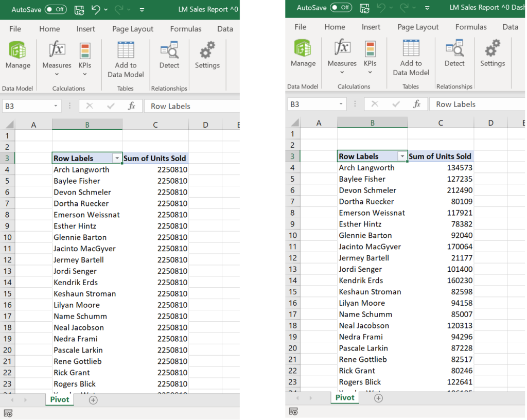The width and height of the screenshot is (527, 420).
Task: Toggle AutoSave switch in left window
Action: pos(56,9)
